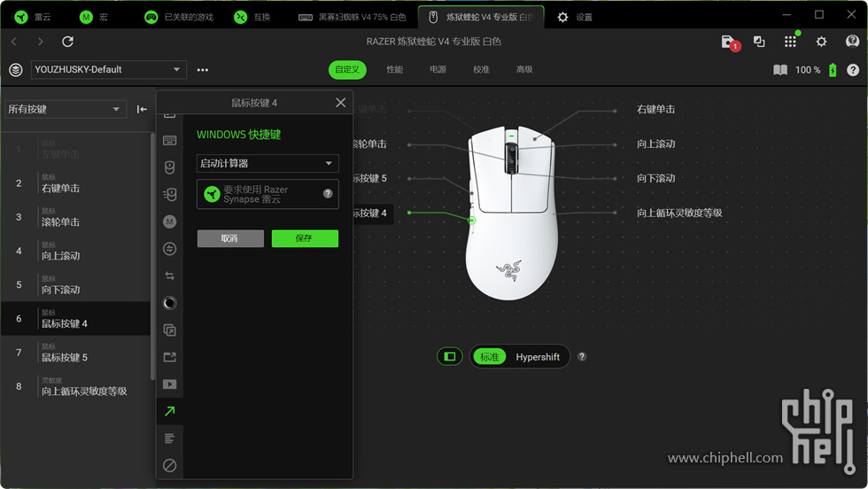Viewport: 868px width, 489px height.
Task: Collapse the button list panel arrow
Action: click(142, 109)
